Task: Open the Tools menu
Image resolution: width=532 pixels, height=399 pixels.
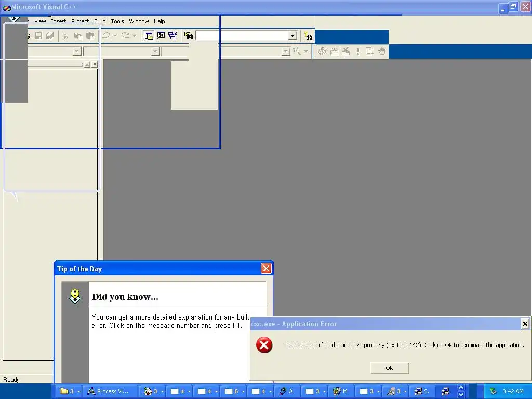Action: point(117,21)
